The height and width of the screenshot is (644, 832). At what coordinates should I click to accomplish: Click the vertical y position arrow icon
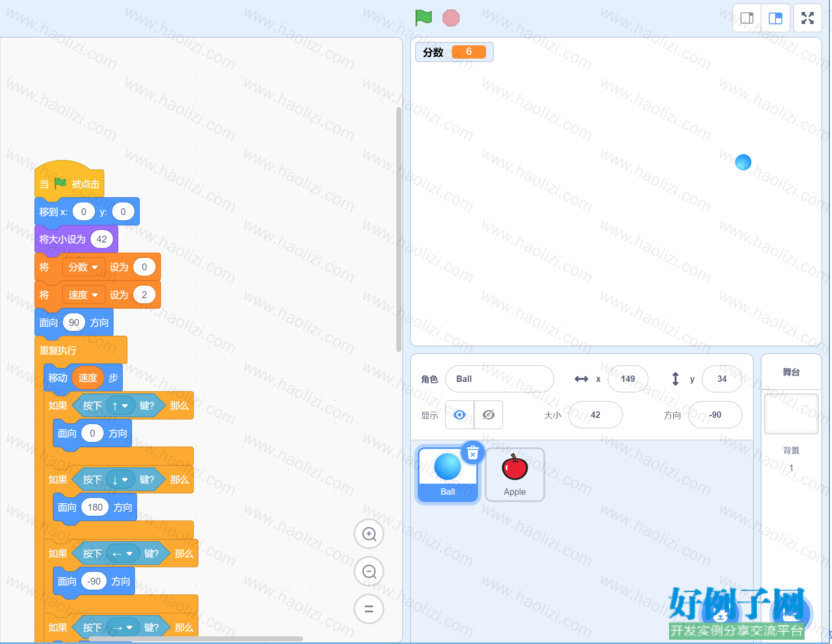[x=676, y=379]
